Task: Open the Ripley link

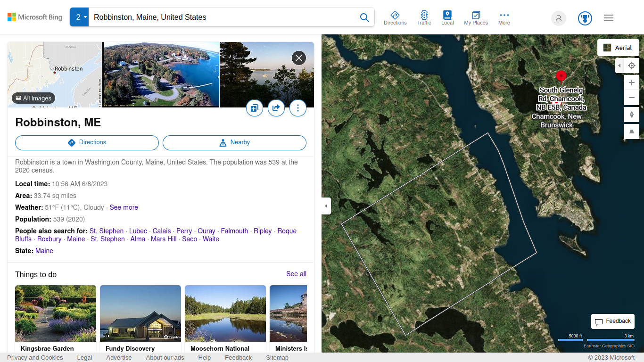Action: [x=263, y=231]
